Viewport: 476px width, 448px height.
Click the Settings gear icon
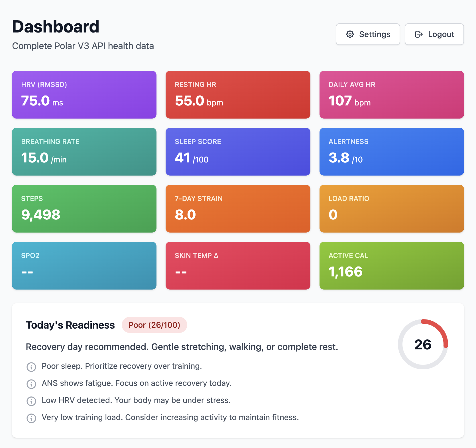coord(350,34)
